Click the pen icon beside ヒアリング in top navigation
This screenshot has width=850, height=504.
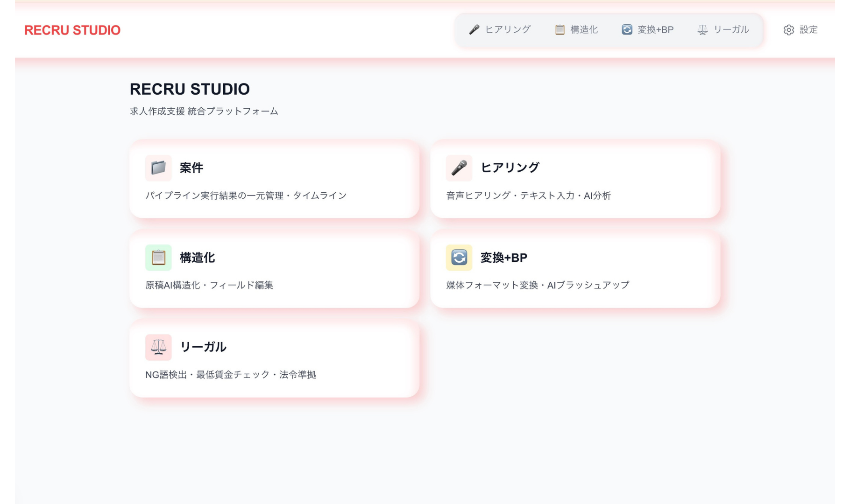tap(474, 29)
